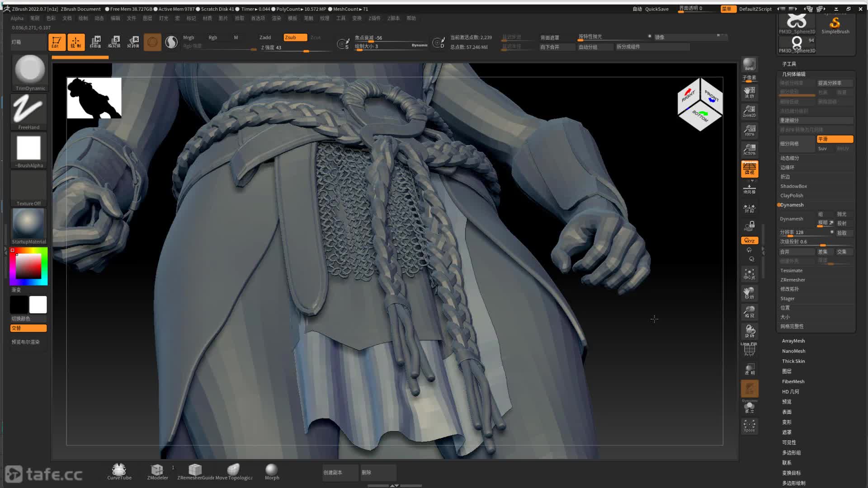The width and height of the screenshot is (868, 488).
Task: Click the 100% actual size icon
Action: pyautogui.click(x=750, y=130)
